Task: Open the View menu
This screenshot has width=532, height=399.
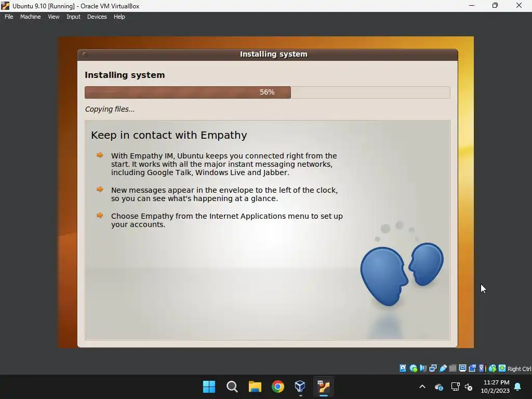Action: coord(54,17)
